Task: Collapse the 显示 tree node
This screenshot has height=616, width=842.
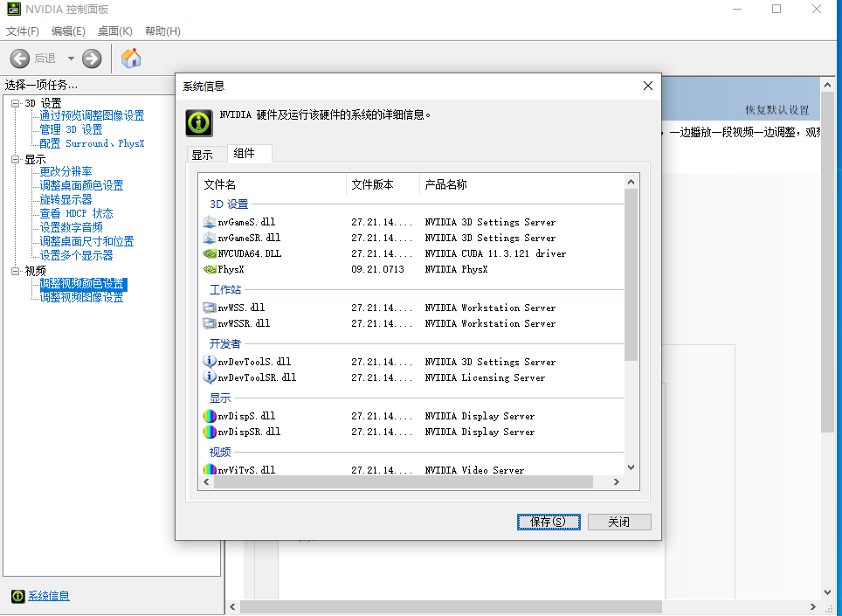Action: tap(16, 159)
